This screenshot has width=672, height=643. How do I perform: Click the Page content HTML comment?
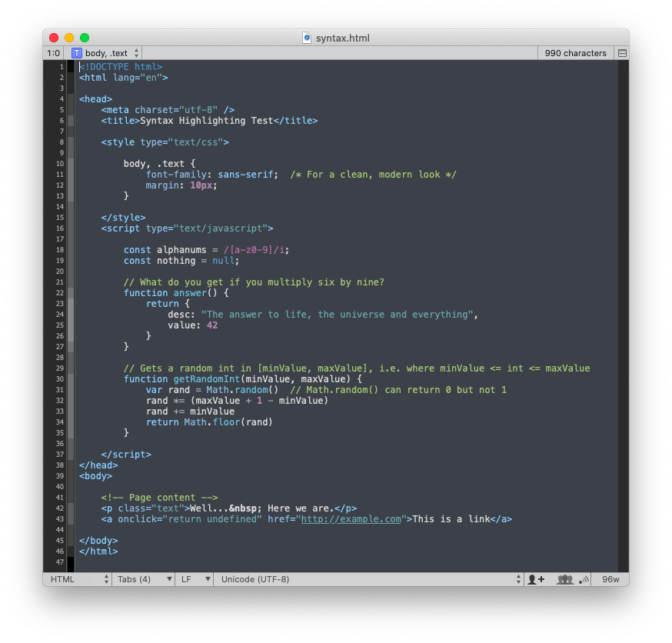click(159, 498)
